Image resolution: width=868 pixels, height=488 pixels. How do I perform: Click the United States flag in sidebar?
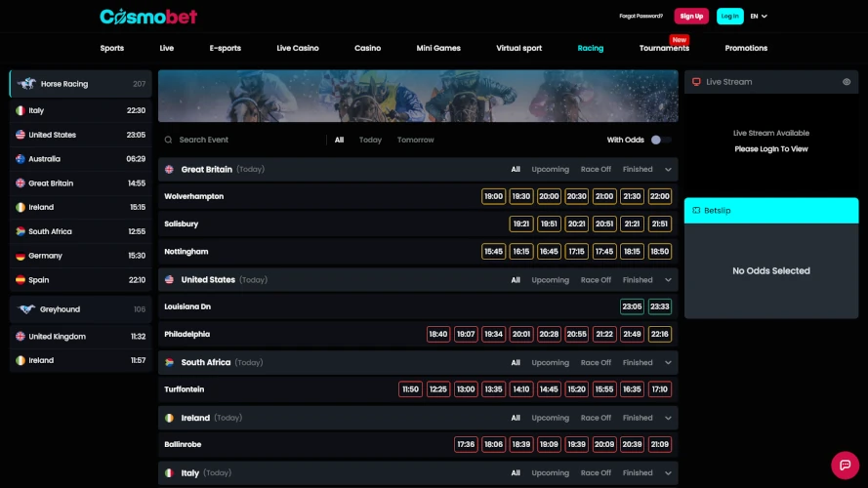coord(21,135)
